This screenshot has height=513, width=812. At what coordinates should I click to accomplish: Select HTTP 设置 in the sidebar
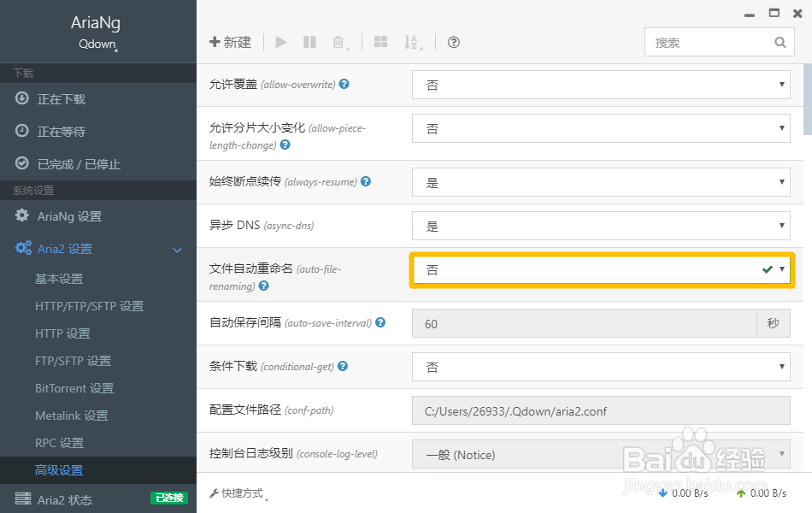tap(62, 333)
